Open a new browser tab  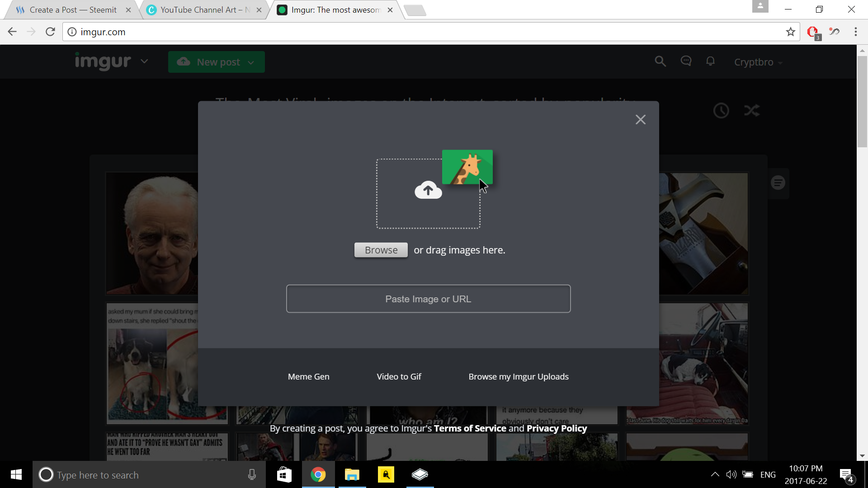(x=415, y=10)
